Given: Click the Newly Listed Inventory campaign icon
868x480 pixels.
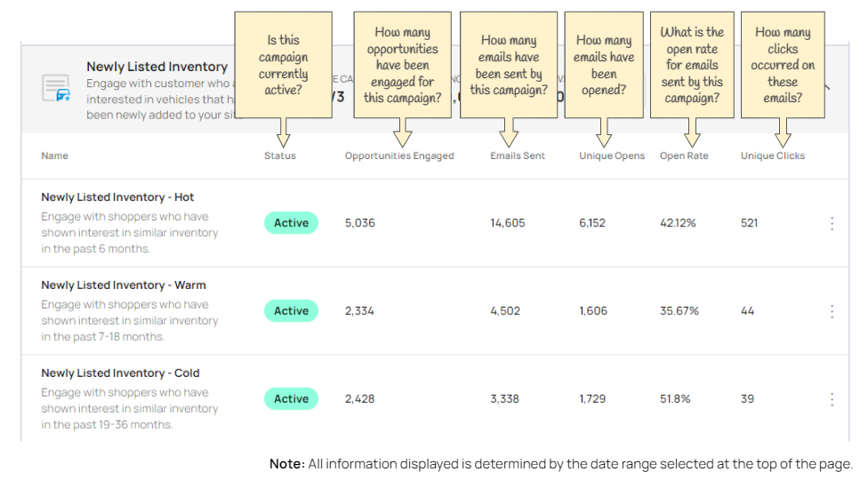Looking at the screenshot, I should coord(56,88).
